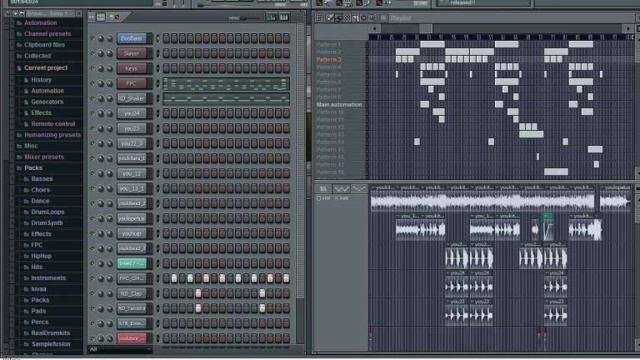Open the 'All' channel filter dropdown
This screenshot has height=360, width=640.
click(x=120, y=350)
